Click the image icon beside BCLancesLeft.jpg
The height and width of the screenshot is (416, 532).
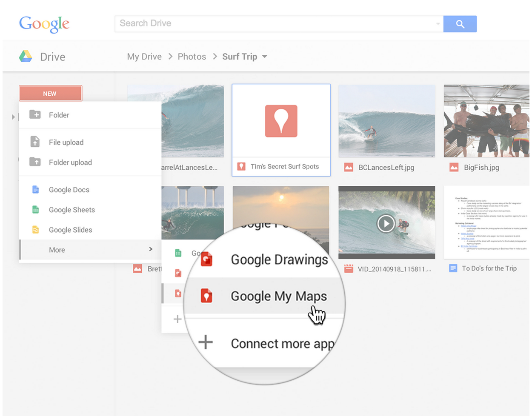tap(349, 167)
